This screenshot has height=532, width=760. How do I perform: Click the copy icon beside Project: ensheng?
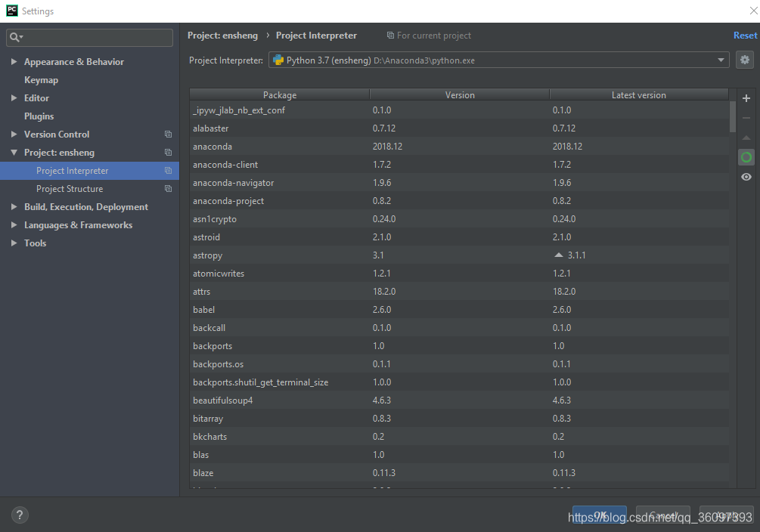168,152
